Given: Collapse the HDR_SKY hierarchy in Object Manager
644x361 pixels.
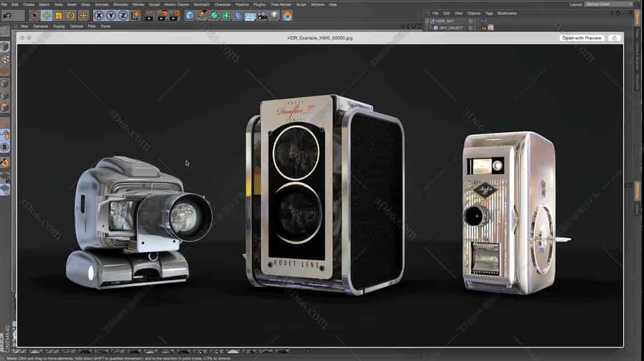Looking at the screenshot, I should pyautogui.click(x=428, y=20).
